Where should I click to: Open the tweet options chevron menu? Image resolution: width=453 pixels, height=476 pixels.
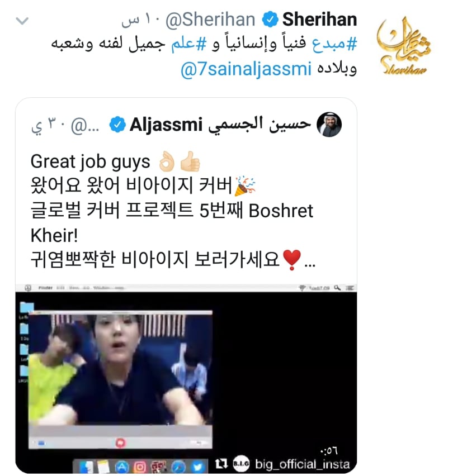click(22, 21)
